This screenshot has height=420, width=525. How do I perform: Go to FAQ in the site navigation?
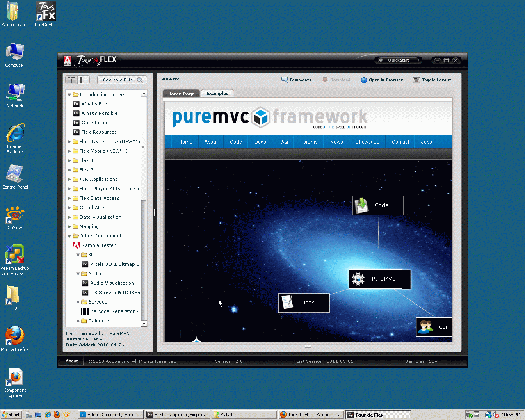point(283,142)
